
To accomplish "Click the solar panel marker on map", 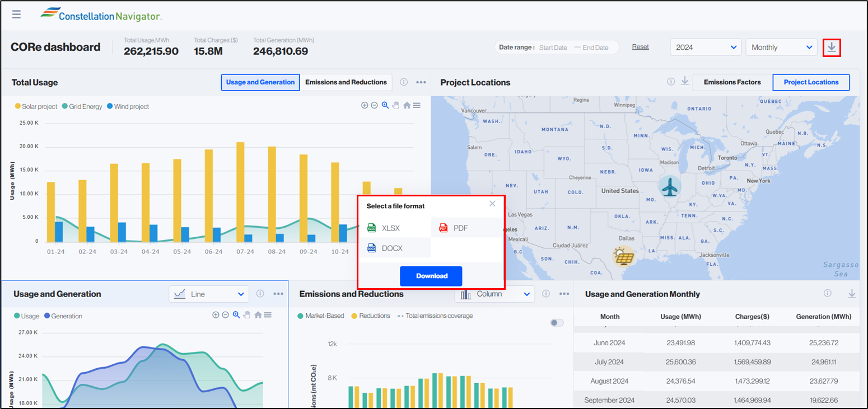I will point(623,256).
